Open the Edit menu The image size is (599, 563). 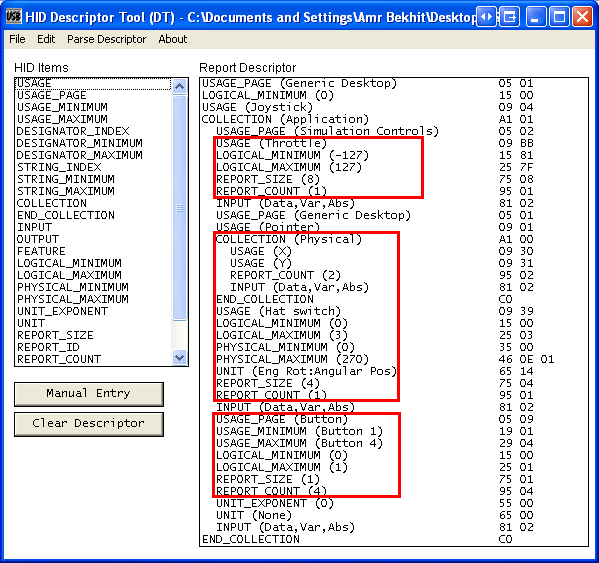tap(46, 39)
